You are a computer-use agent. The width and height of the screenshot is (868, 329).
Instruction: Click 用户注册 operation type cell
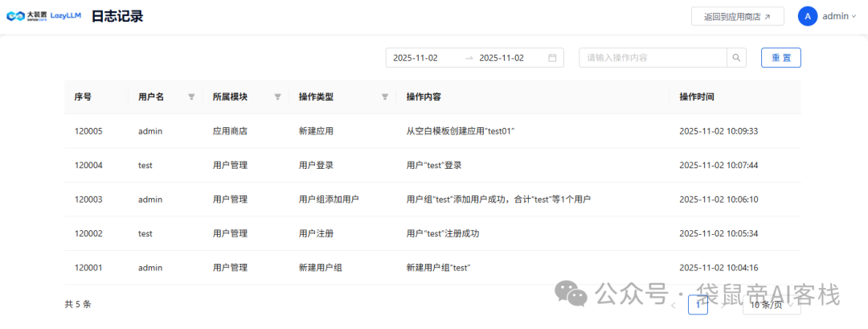[316, 234]
